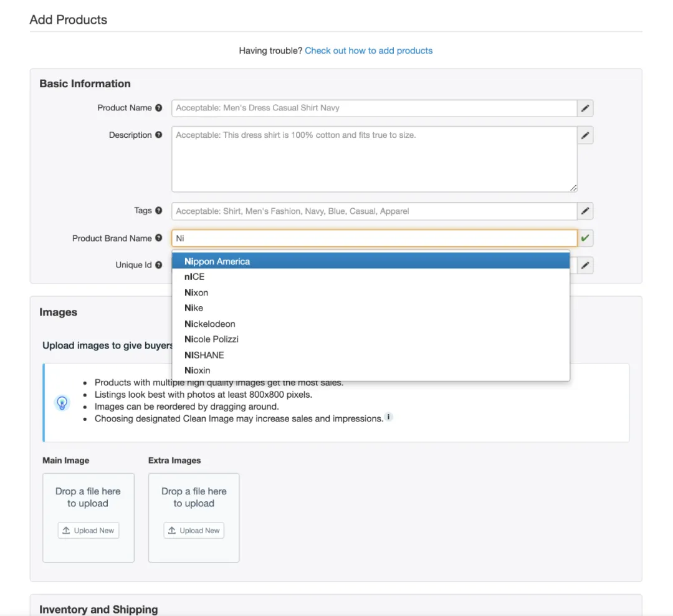
Task: Click the help icon next to Tags label
Action: (x=159, y=211)
